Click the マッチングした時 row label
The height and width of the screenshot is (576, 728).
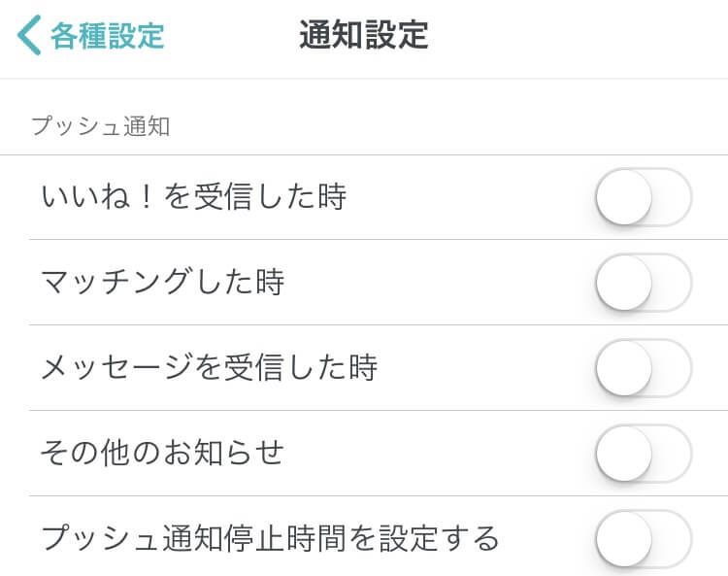tap(162, 283)
